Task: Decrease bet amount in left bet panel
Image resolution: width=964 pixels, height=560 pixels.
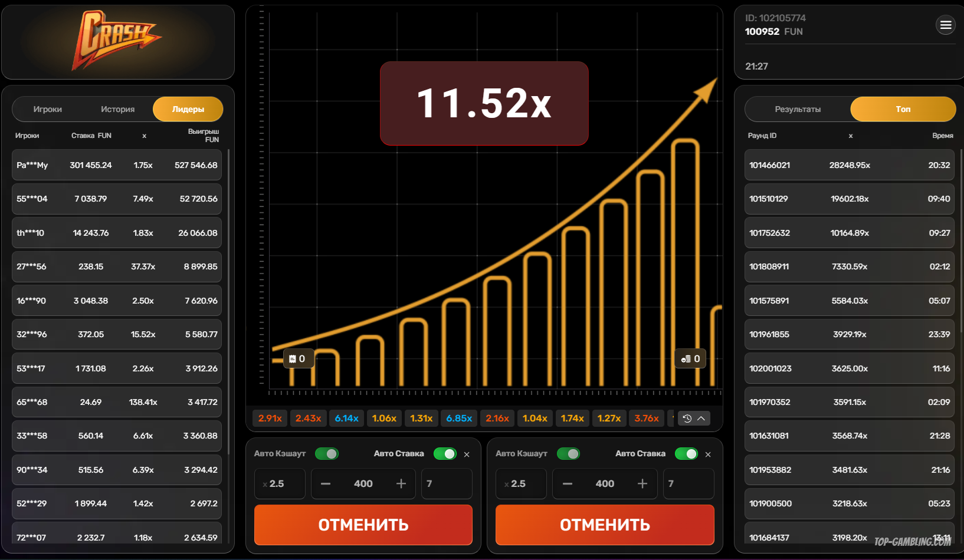Action: click(x=326, y=484)
